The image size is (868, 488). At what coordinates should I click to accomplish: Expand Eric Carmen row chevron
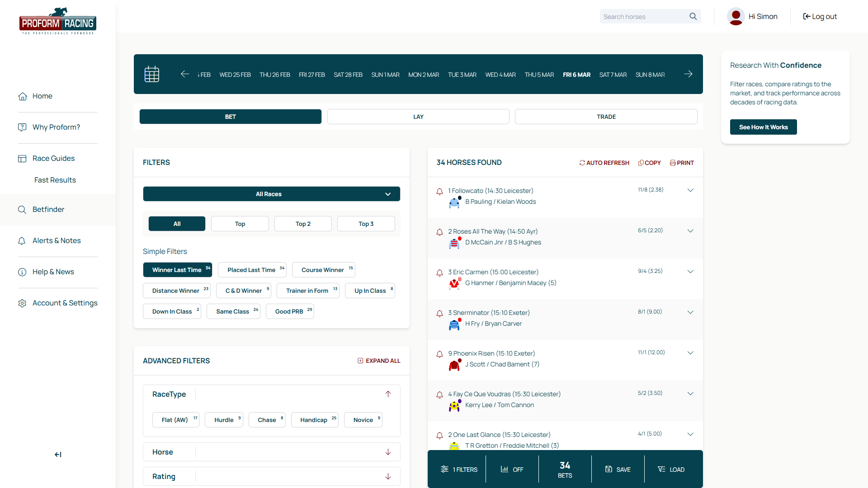pos(690,272)
